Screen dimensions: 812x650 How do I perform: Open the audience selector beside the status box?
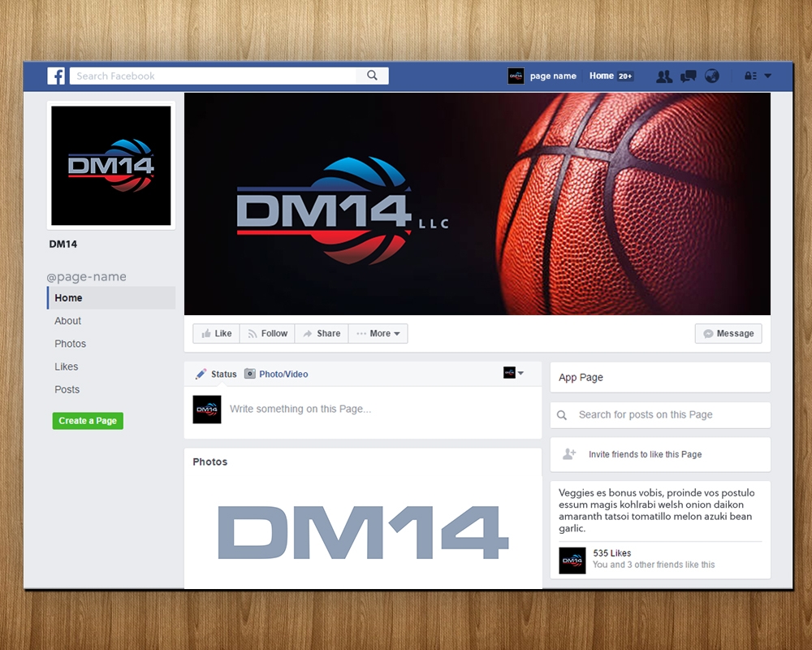point(511,373)
